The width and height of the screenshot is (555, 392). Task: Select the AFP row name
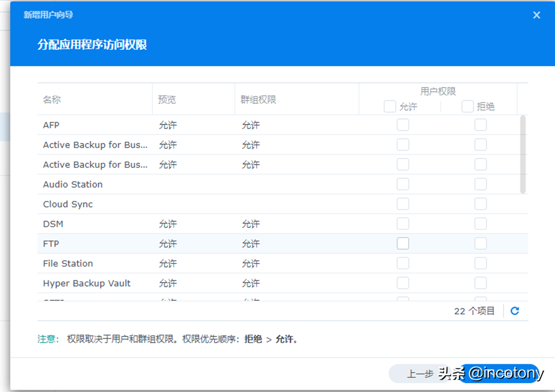tap(51, 125)
